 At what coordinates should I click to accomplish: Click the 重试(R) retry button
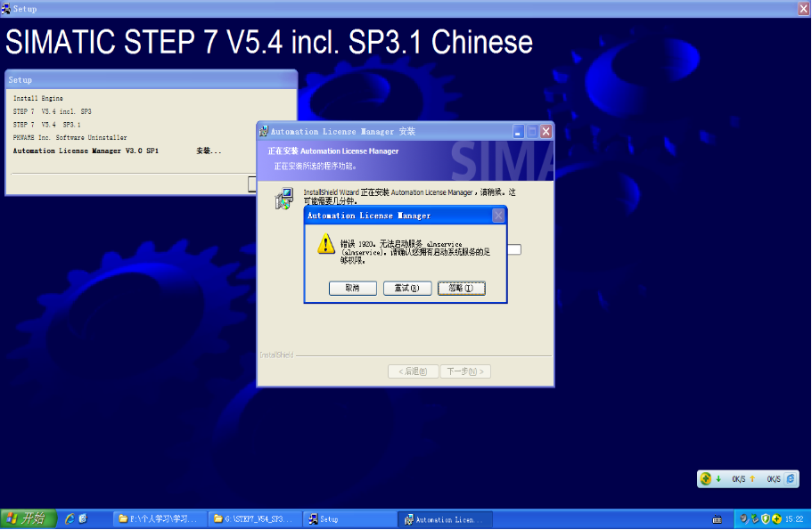[407, 289]
